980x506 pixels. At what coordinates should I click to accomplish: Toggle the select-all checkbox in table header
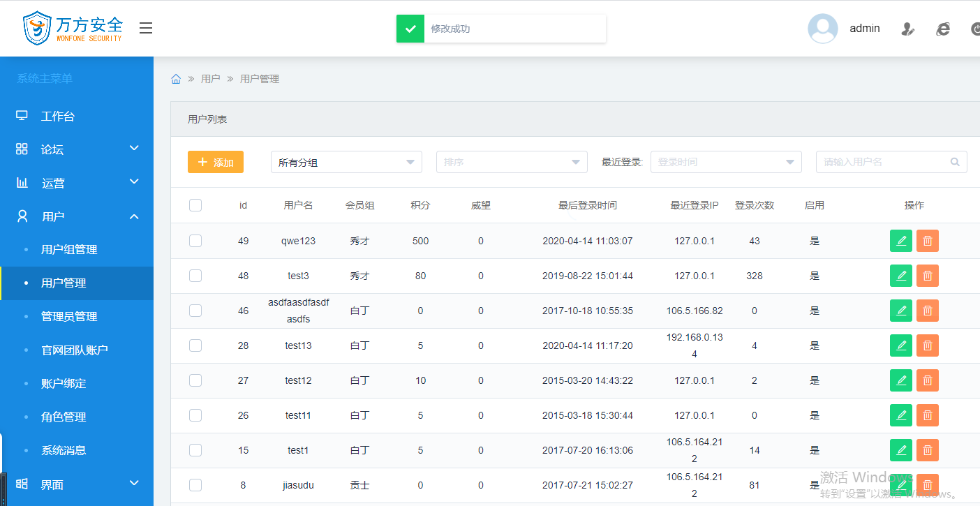[x=195, y=205]
